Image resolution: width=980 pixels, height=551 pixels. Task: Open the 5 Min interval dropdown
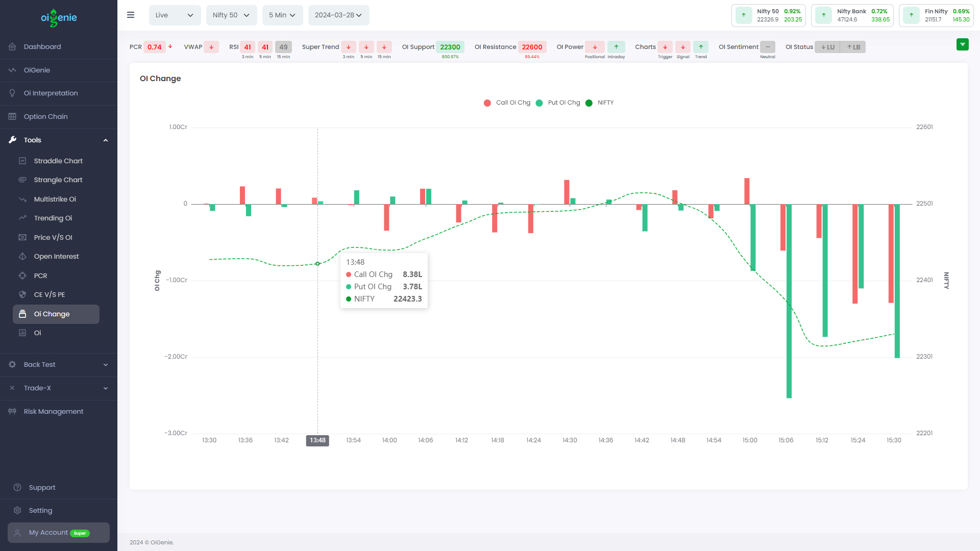tap(282, 15)
